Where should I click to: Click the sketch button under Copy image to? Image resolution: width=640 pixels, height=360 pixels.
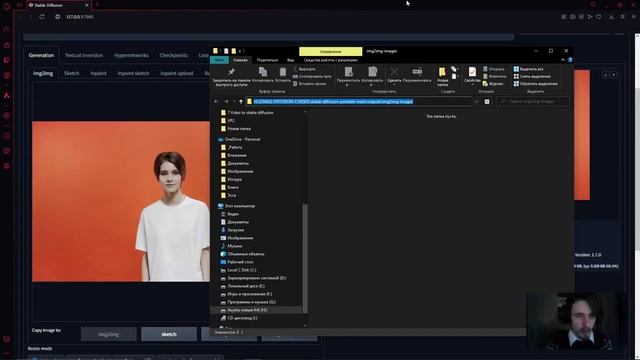pyautogui.click(x=169, y=334)
